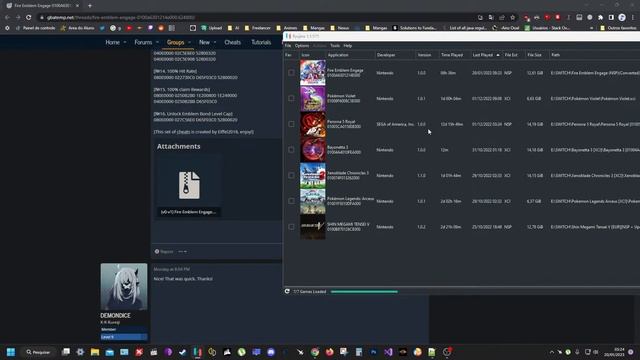The height and width of the screenshot is (360, 640).
Task: Expand the New dropdown arrow in forum nav
Action: point(215,42)
